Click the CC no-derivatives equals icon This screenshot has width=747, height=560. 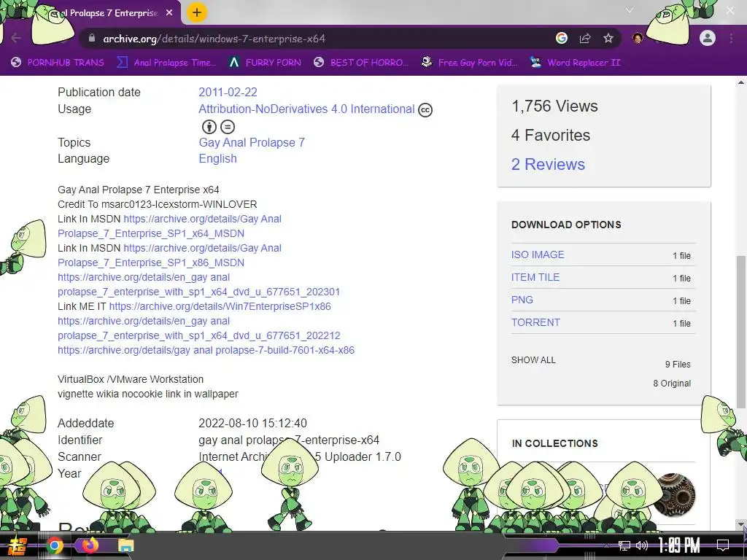tap(228, 127)
